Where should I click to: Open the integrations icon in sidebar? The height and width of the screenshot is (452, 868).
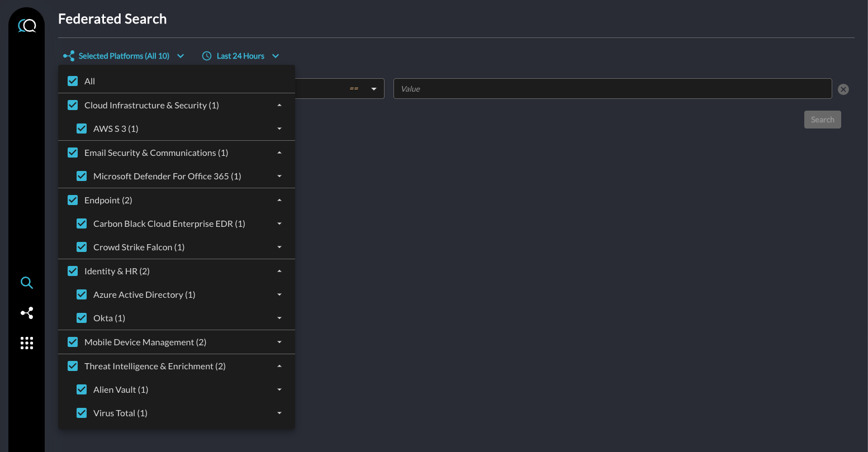click(27, 313)
